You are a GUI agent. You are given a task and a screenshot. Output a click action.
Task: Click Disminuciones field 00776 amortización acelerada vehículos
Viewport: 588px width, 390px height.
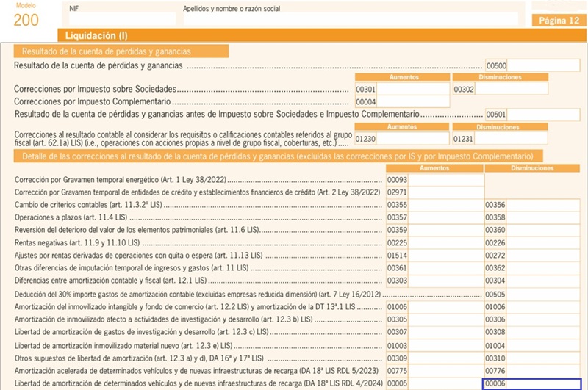click(x=543, y=371)
